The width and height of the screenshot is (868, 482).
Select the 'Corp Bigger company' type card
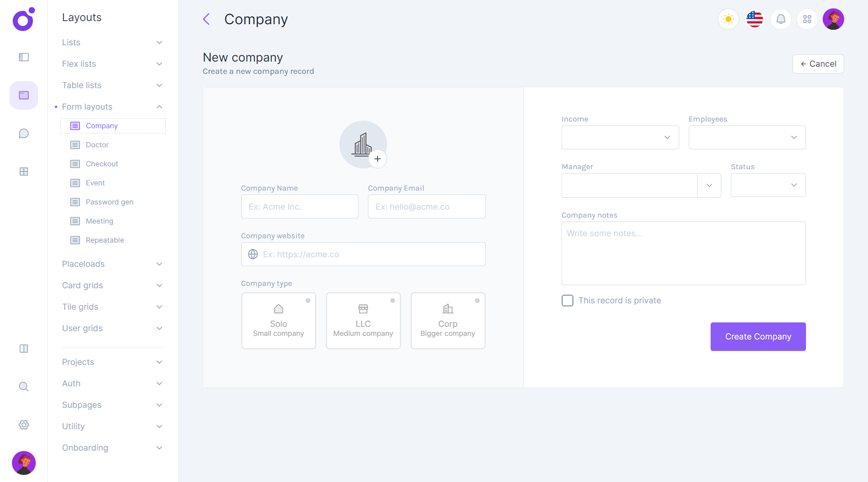click(448, 320)
